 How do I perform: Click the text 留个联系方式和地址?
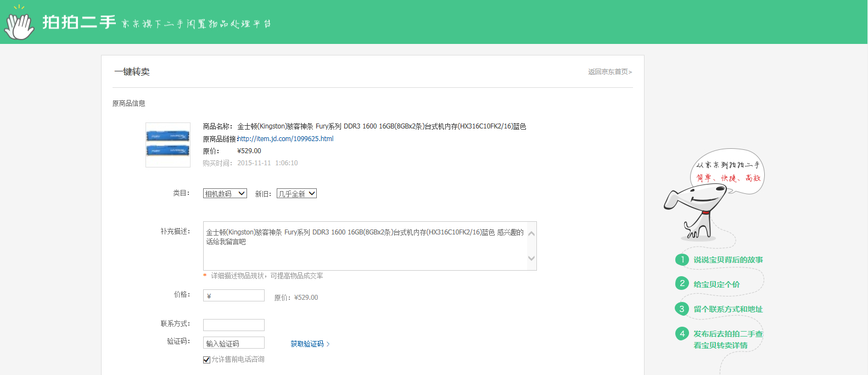click(x=728, y=309)
